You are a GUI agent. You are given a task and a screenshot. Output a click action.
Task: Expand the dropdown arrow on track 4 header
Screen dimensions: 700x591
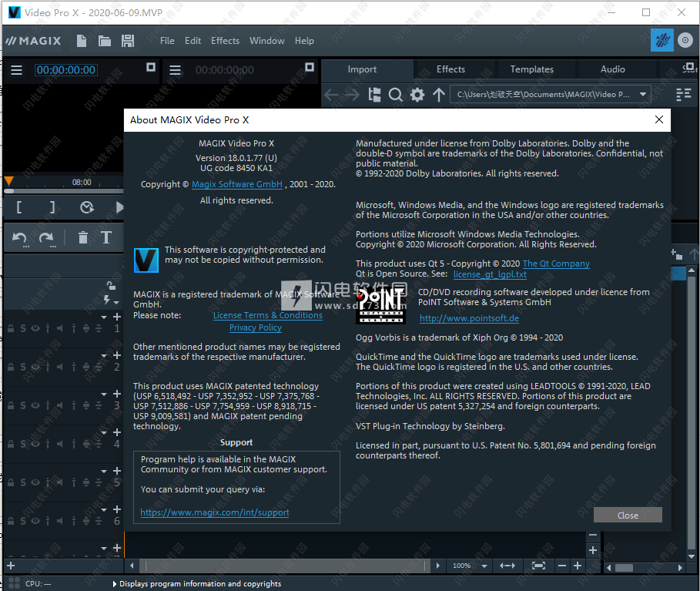(x=104, y=432)
